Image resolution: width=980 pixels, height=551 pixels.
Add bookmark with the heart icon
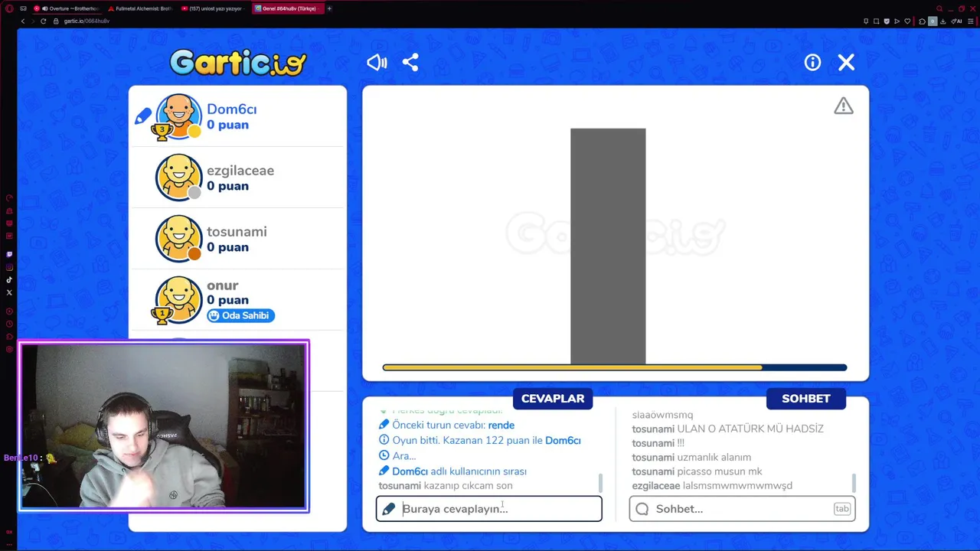pyautogui.click(x=907, y=21)
